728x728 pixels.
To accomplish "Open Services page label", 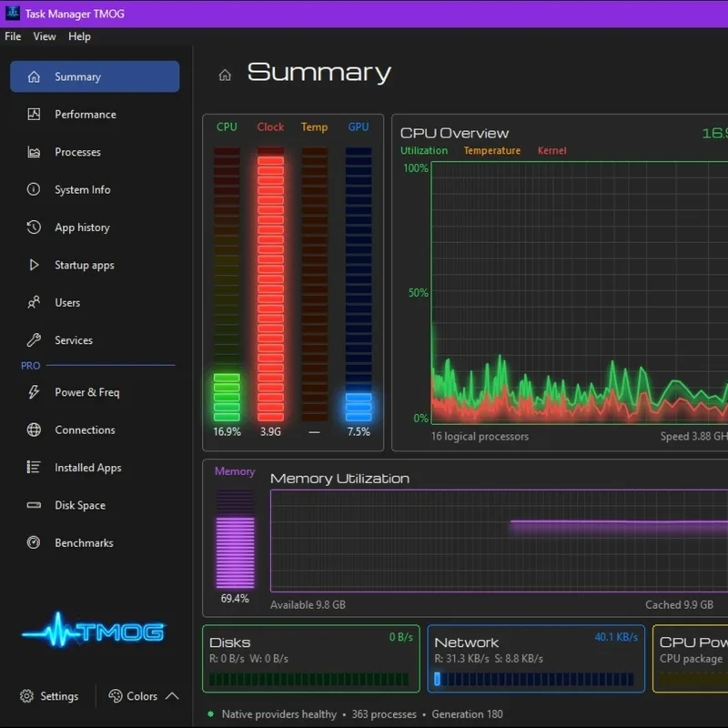I will [74, 339].
